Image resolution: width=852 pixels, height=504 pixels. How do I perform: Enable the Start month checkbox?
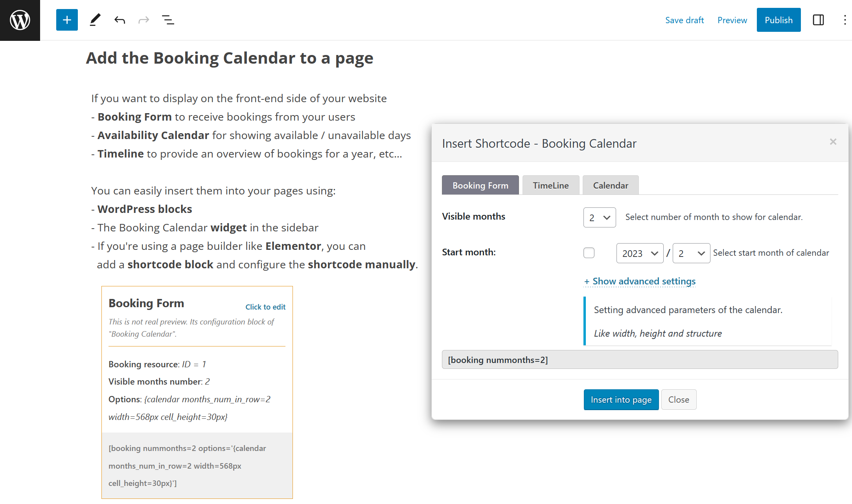coord(589,253)
